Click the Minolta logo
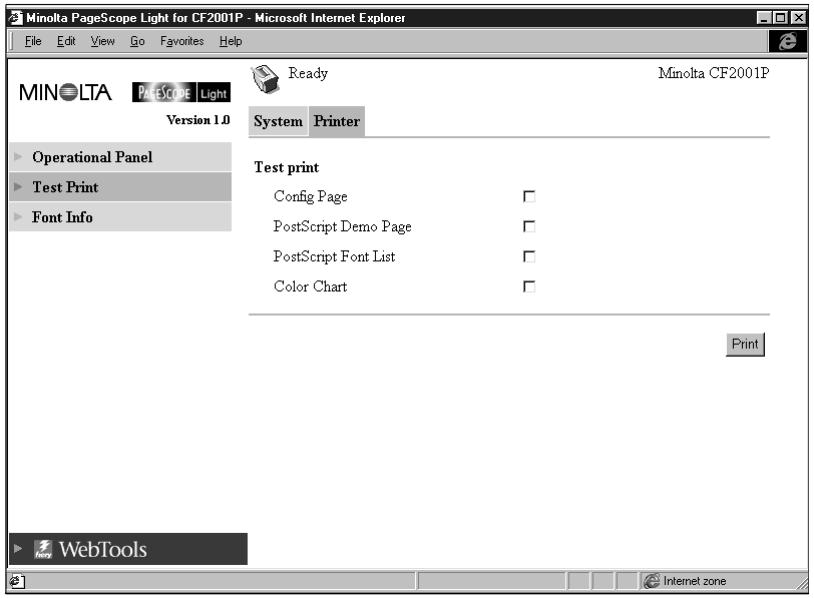The height and width of the screenshot is (598, 814). point(65,92)
